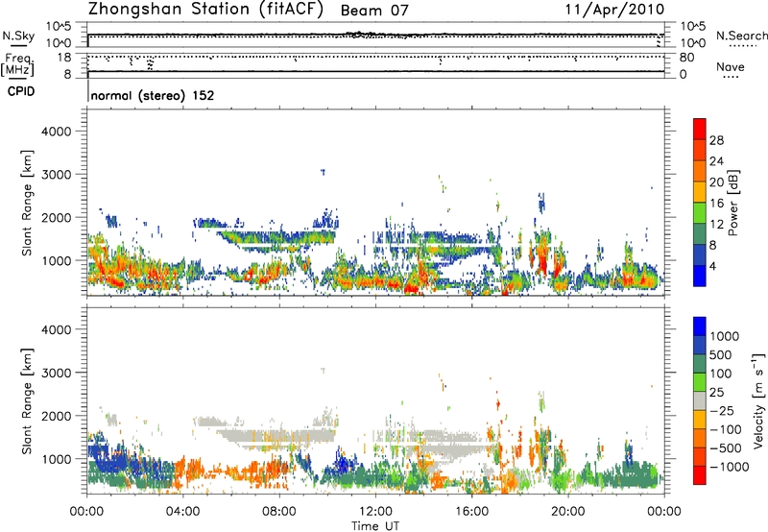Click the '16' tick on the Power scale

[716, 204]
